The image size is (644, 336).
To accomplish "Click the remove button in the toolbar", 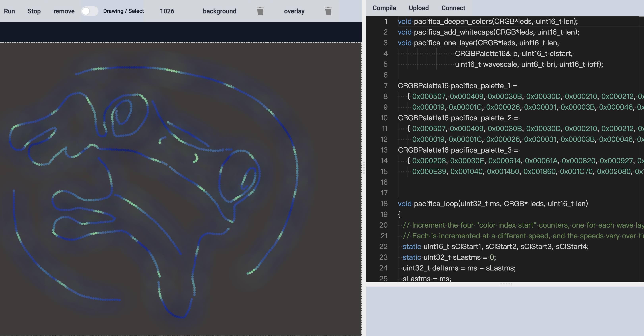I will [x=64, y=11].
